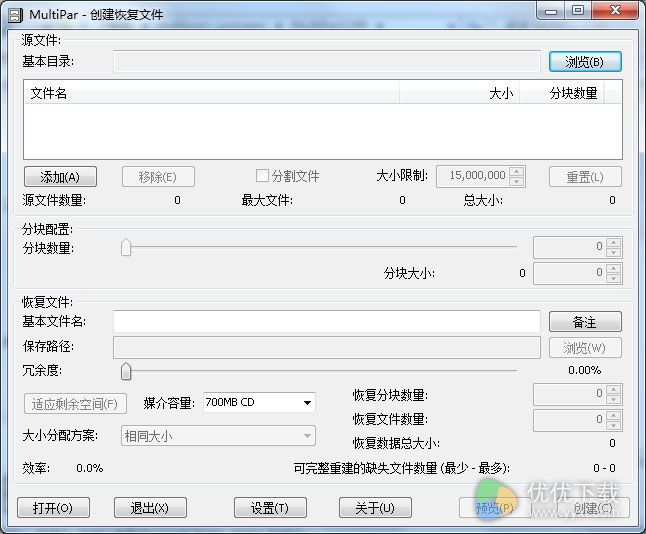Image resolution: width=646 pixels, height=534 pixels.
Task: Click the 大小限制 size limit field showing 15,000,000
Action: [473, 176]
